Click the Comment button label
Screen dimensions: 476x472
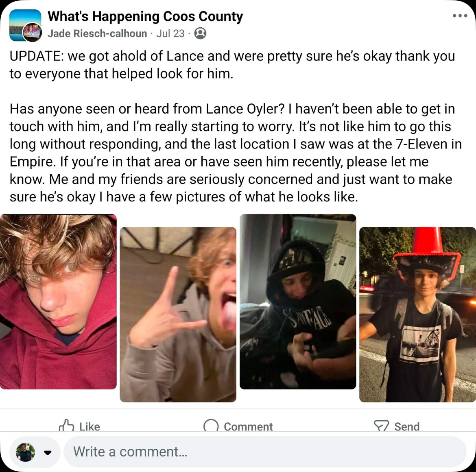(x=248, y=426)
